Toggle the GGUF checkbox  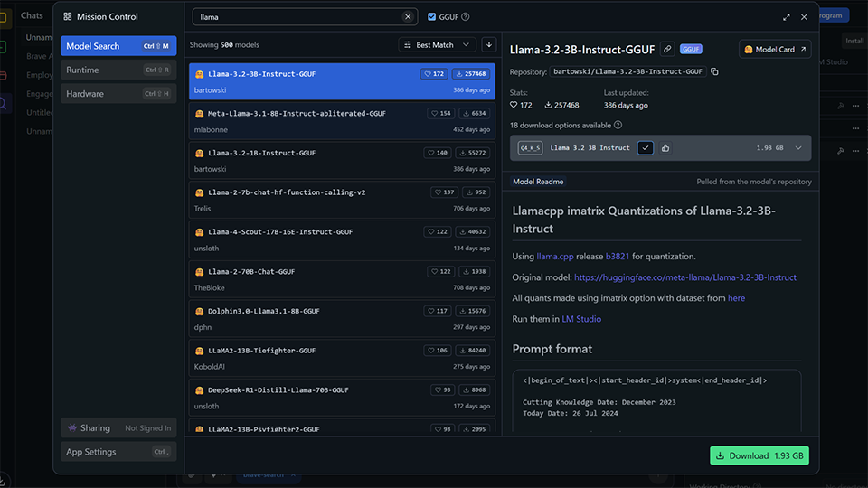point(432,16)
